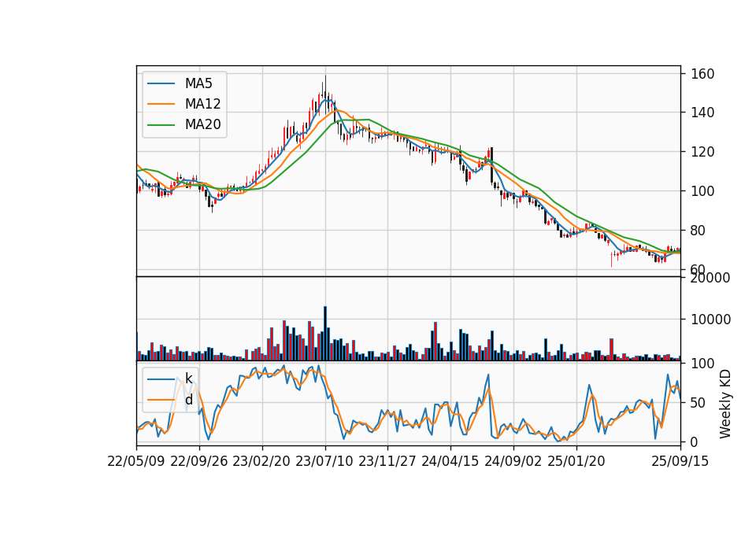Click the MA5 legend label
756x543 pixels.
(x=198, y=83)
